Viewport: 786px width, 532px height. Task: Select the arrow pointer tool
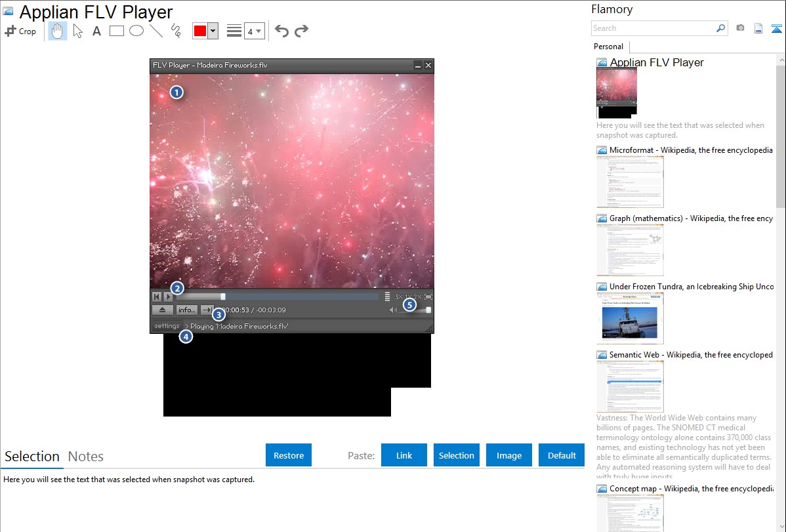coord(77,31)
